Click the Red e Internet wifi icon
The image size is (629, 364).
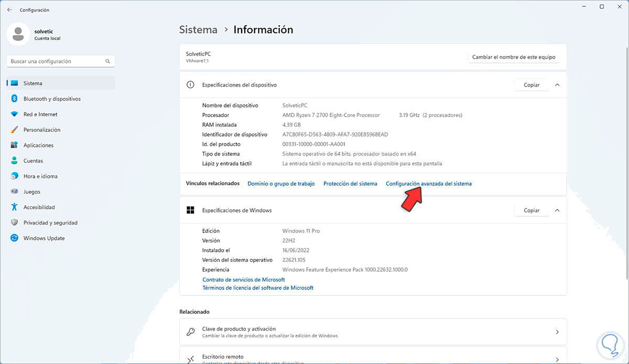[x=14, y=114]
